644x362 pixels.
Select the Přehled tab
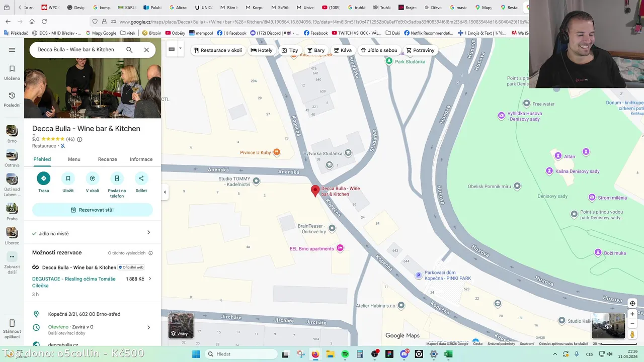click(42, 159)
